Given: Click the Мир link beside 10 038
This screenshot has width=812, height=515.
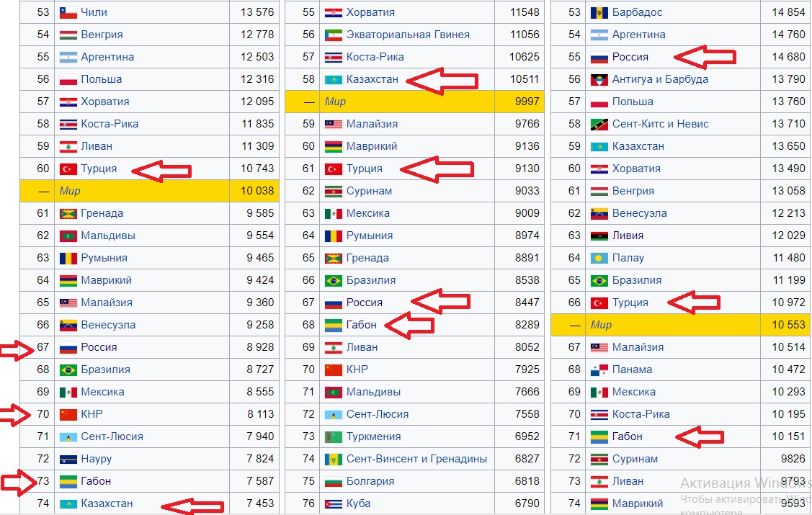Looking at the screenshot, I should (x=70, y=192).
